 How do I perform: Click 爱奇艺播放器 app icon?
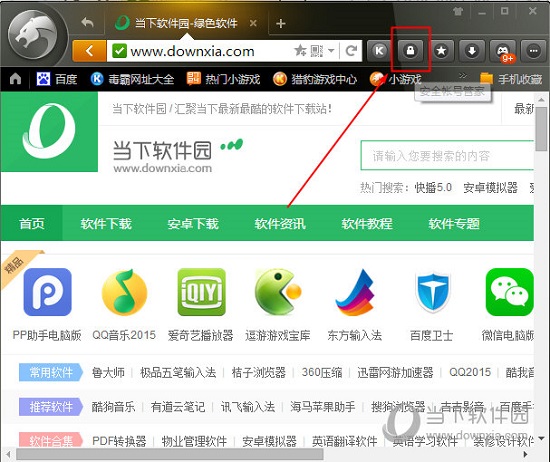point(201,292)
